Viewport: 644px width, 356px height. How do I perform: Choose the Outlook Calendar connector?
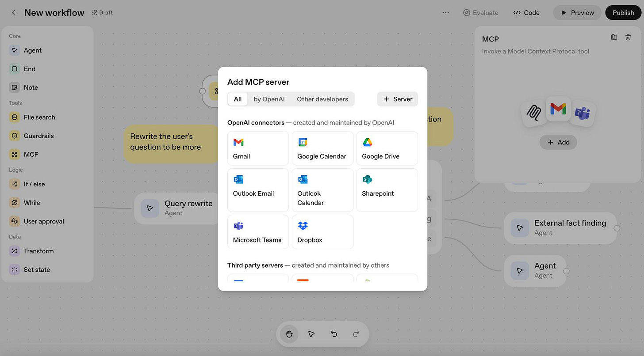322,190
